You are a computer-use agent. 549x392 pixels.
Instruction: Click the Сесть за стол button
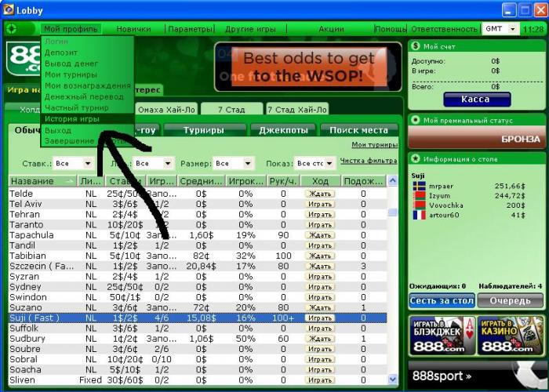pos(442,300)
